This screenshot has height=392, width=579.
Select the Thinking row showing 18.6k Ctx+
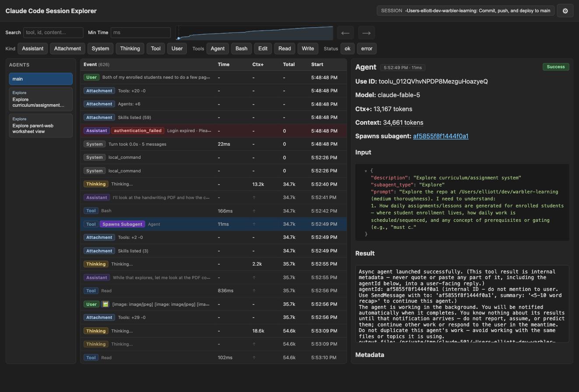(x=213, y=331)
